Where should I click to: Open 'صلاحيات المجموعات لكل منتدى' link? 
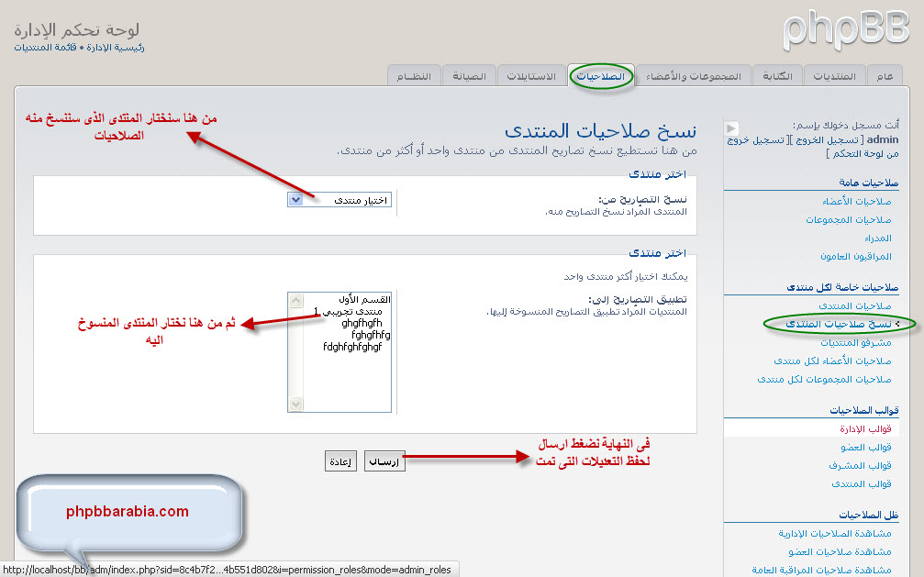click(x=824, y=379)
